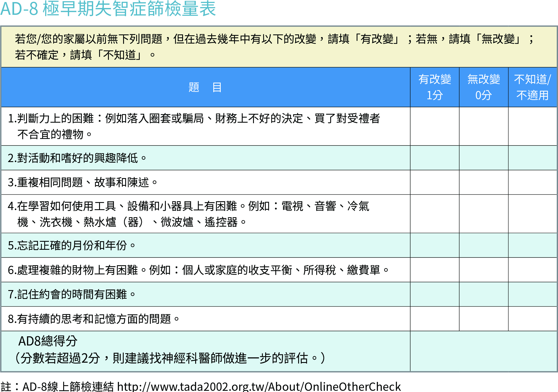
Task: Click question 8 '有持續的思考和記憶方面的問題'
Action: coord(94,319)
